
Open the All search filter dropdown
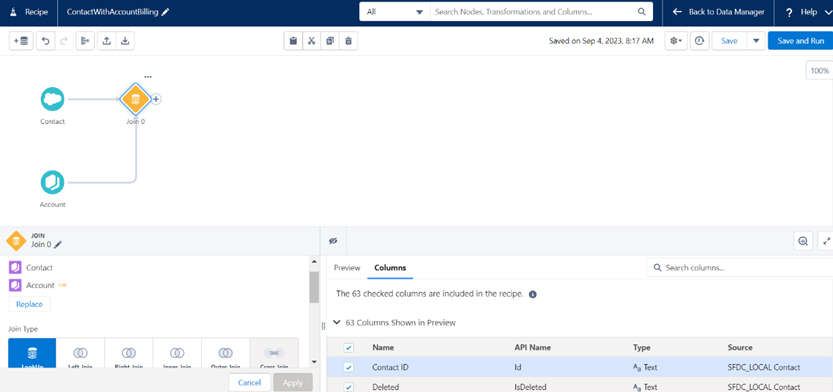[395, 12]
